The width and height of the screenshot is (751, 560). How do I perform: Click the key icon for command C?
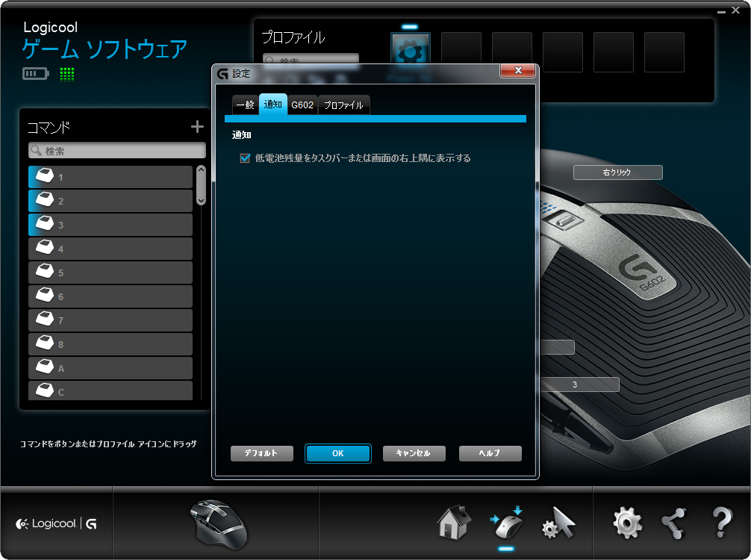coord(45,391)
